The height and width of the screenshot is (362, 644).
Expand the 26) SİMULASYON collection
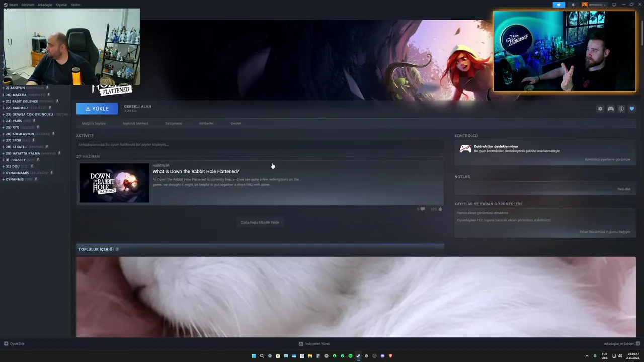(x=4, y=134)
